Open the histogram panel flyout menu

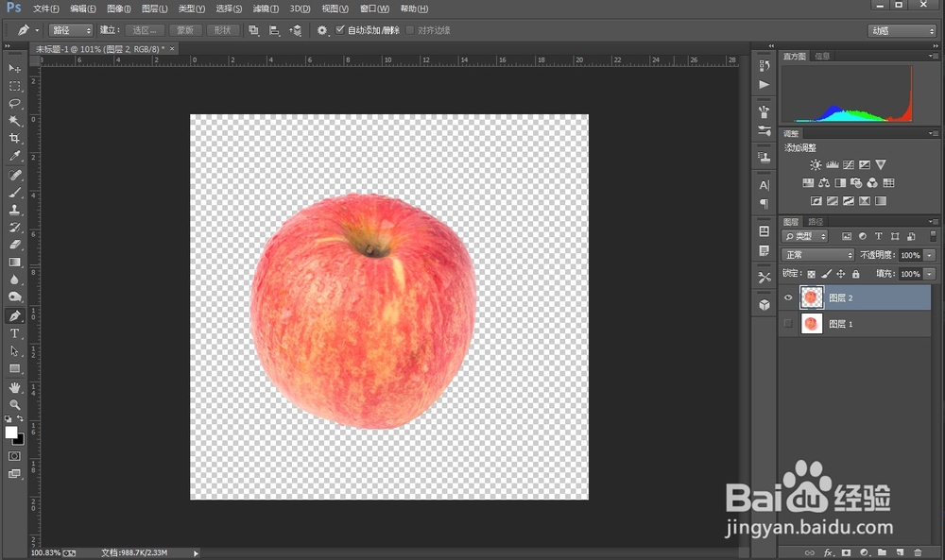coord(934,56)
